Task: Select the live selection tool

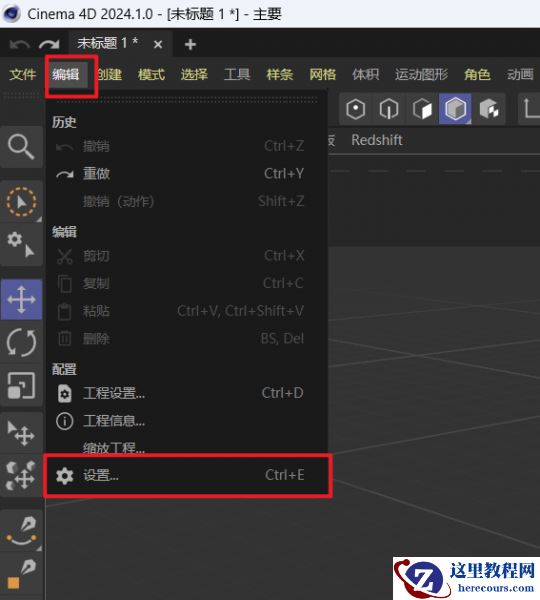Action: pyautogui.click(x=21, y=202)
